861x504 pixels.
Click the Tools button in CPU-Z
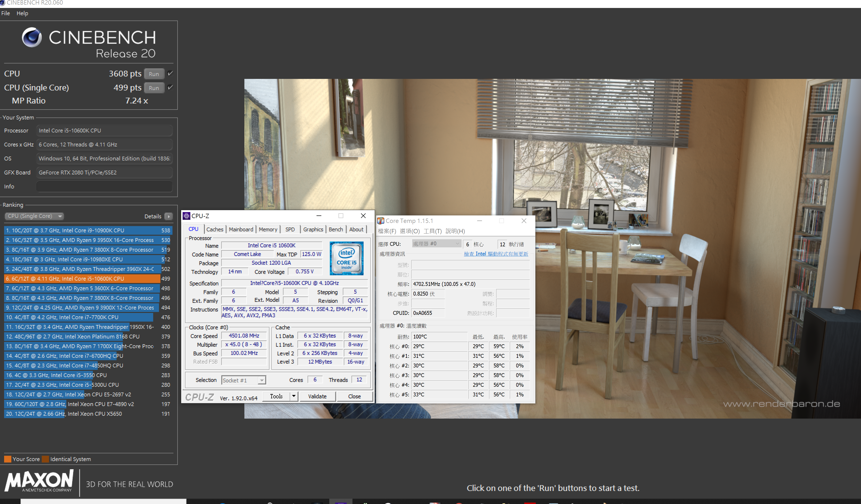coord(276,396)
